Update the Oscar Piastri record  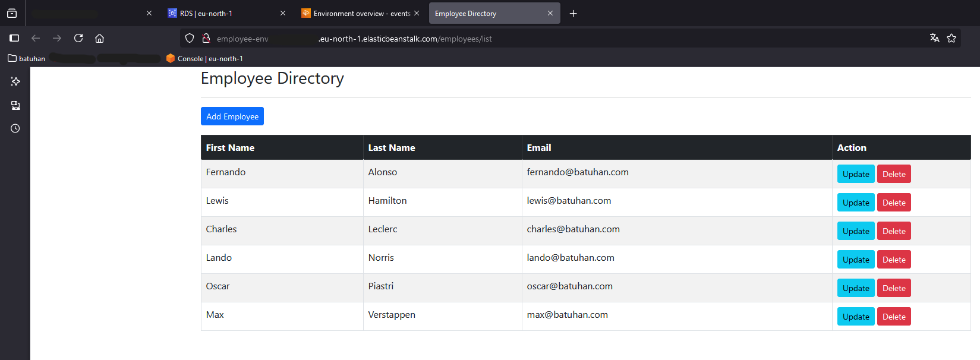tap(856, 288)
